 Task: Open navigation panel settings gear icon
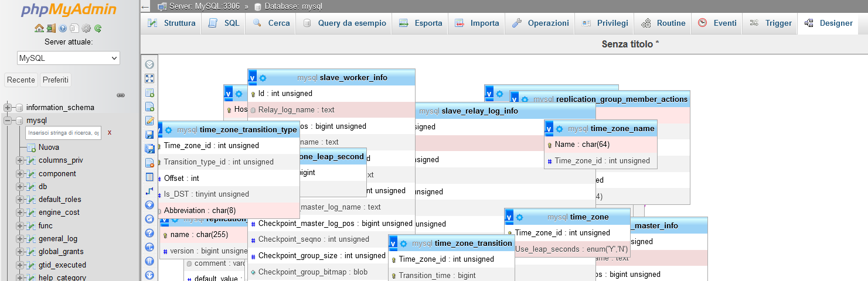click(x=86, y=28)
